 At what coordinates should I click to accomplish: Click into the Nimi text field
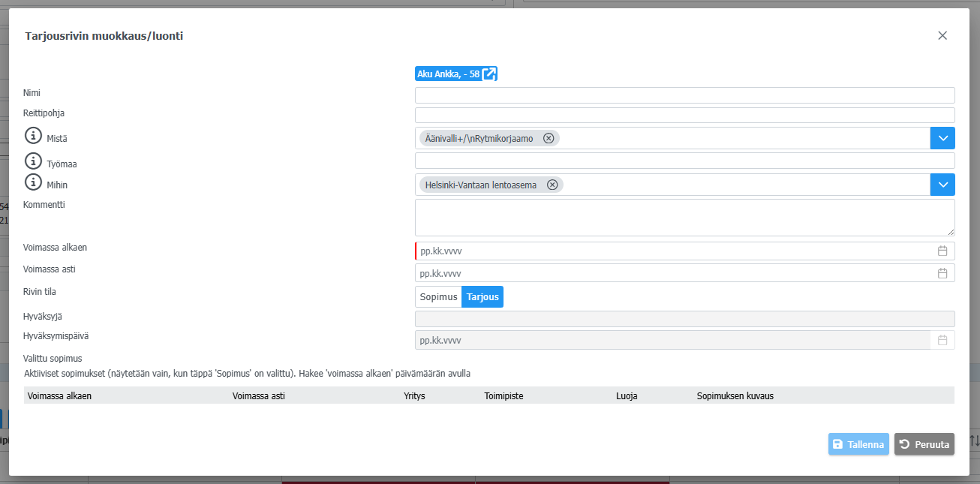tap(684, 95)
